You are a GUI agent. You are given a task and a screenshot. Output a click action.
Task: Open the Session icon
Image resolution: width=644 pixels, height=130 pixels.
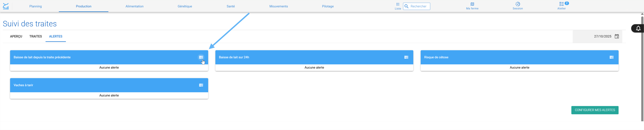click(x=518, y=4)
